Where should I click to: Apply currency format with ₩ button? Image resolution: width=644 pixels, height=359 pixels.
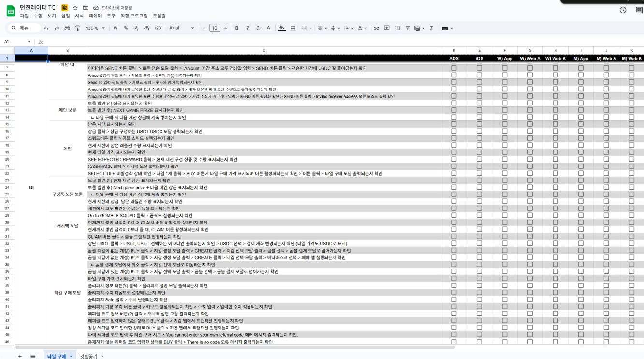pyautogui.click(x=116, y=28)
